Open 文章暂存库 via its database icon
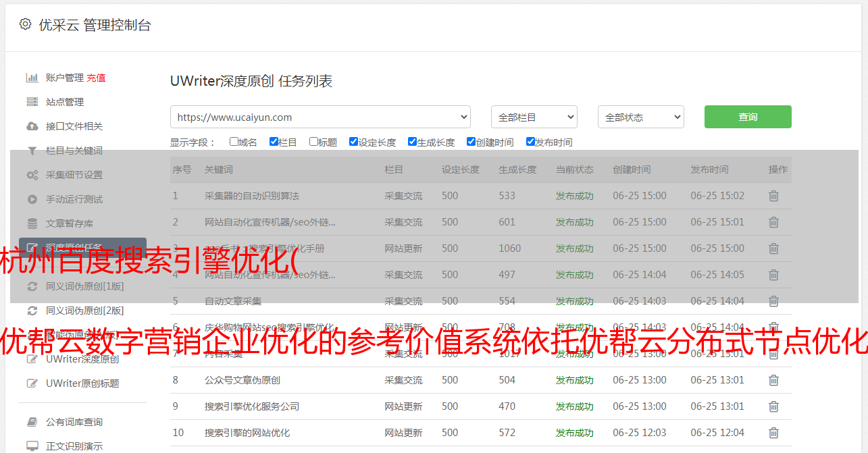Viewport: 868px width, 453px height. tap(32, 223)
